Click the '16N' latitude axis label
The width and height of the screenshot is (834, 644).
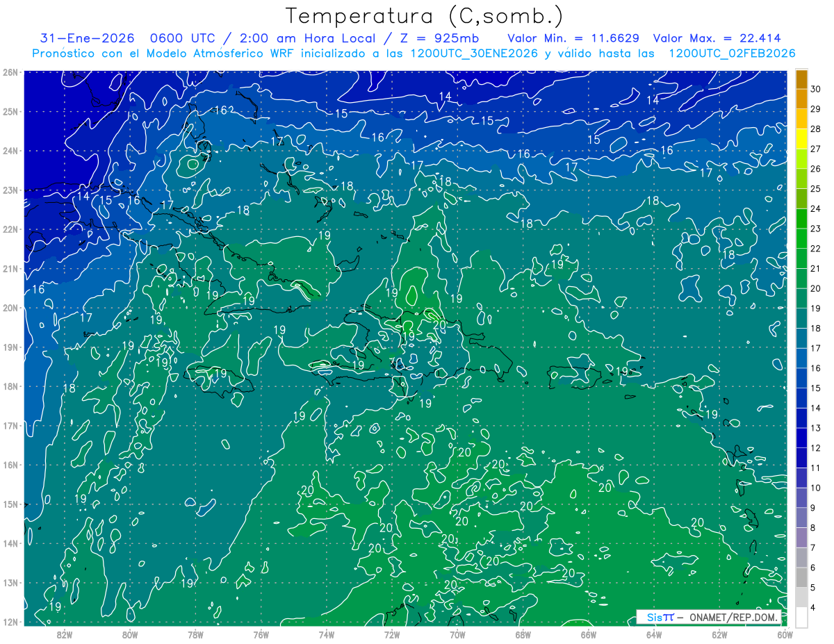(11, 465)
